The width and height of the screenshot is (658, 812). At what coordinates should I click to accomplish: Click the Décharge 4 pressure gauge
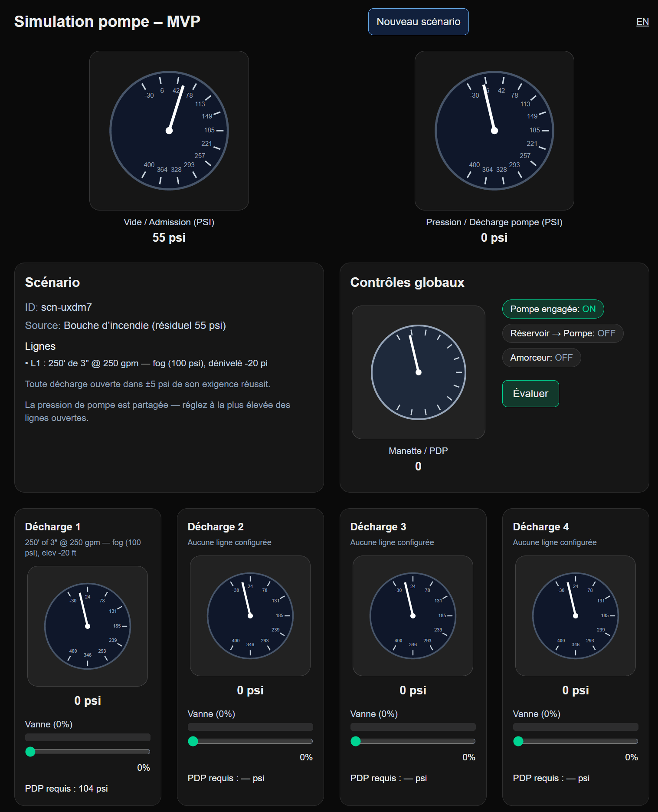point(575,615)
